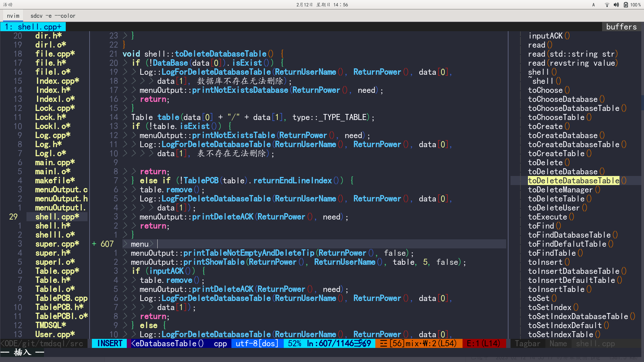This screenshot has height=362, width=644.
Task: Open TablePCB.cpp in file list
Action: point(61,298)
